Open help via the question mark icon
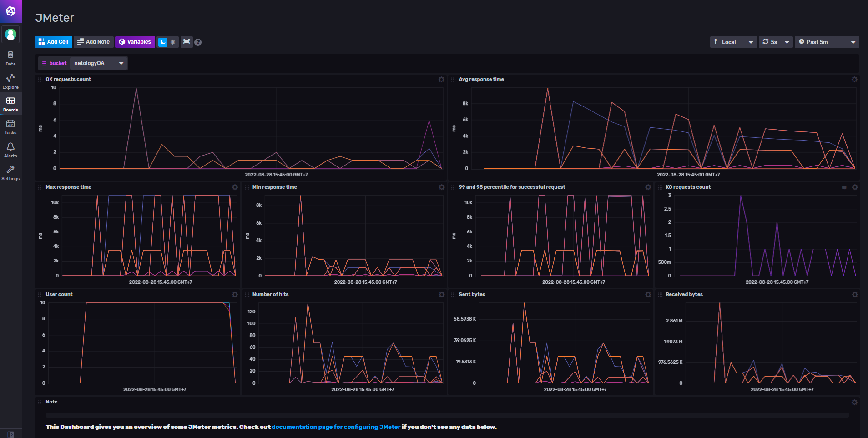The width and height of the screenshot is (868, 438). pos(198,42)
